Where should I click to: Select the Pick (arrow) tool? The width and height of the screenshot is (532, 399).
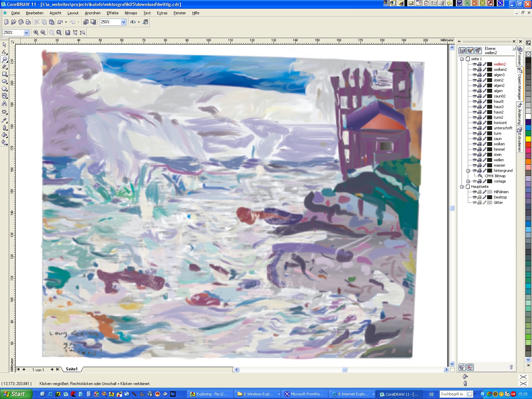coord(4,45)
